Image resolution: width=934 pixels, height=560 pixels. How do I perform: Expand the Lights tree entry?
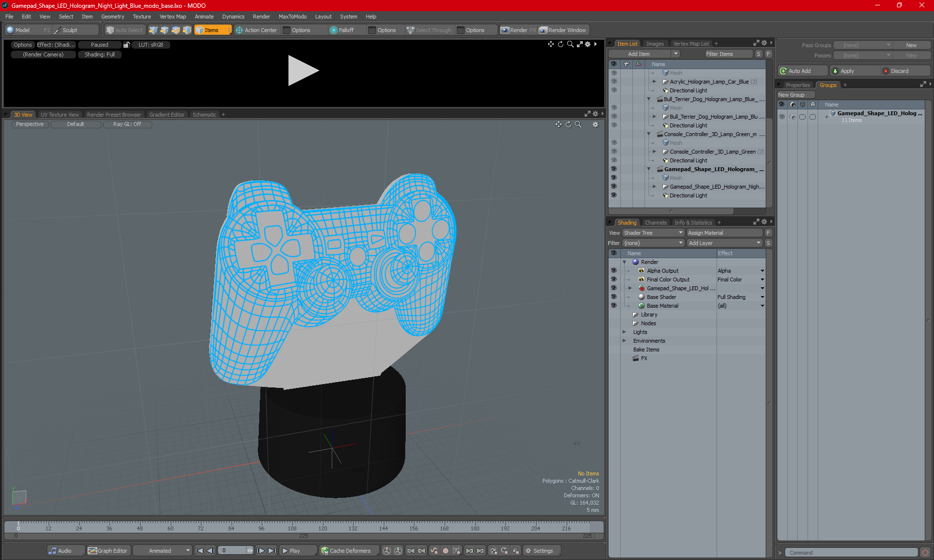625,332
